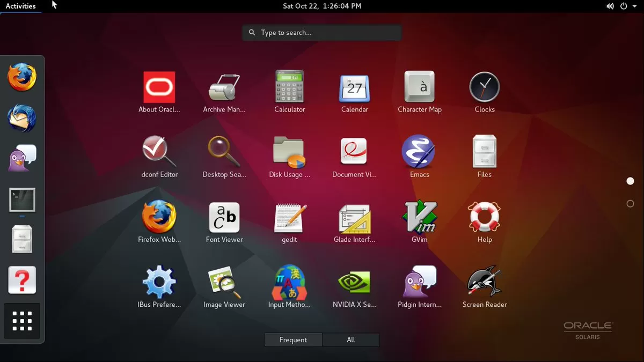Click Thunderbird in the dock
The image size is (644, 362).
22,118
